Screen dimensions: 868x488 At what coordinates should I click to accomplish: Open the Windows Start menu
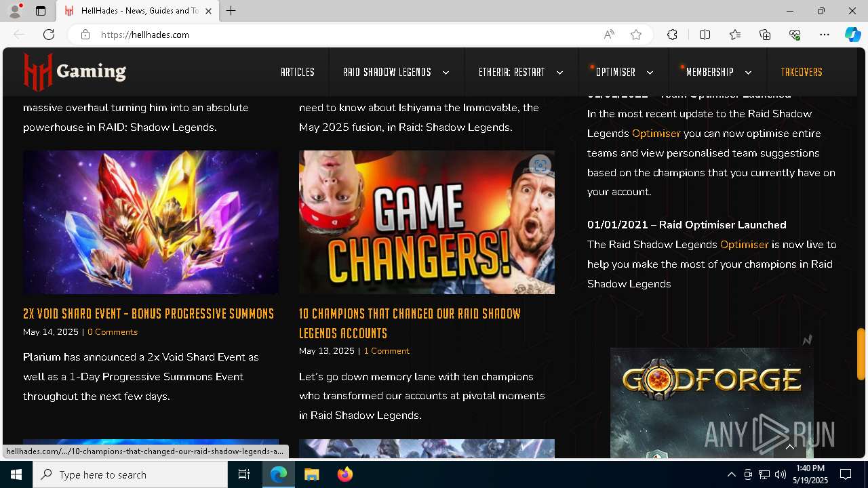[x=16, y=474]
